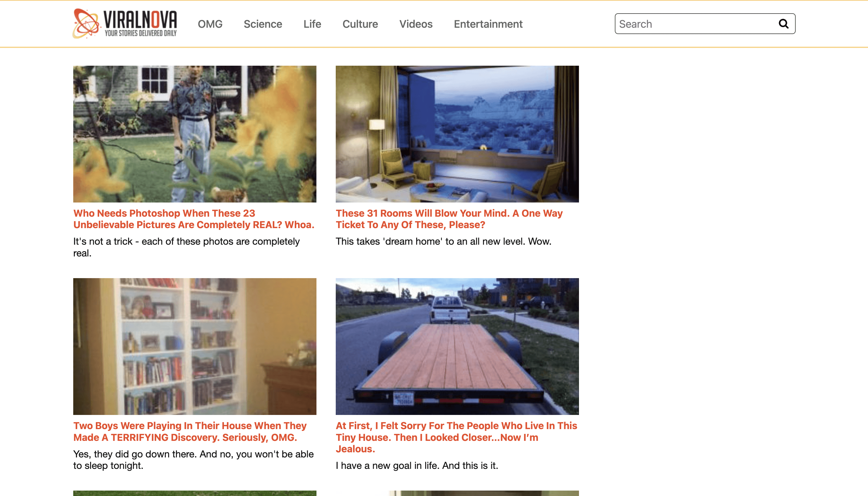Open the man-in-garden photo thumbnail
Viewport: 868px width, 496px height.
(194, 134)
